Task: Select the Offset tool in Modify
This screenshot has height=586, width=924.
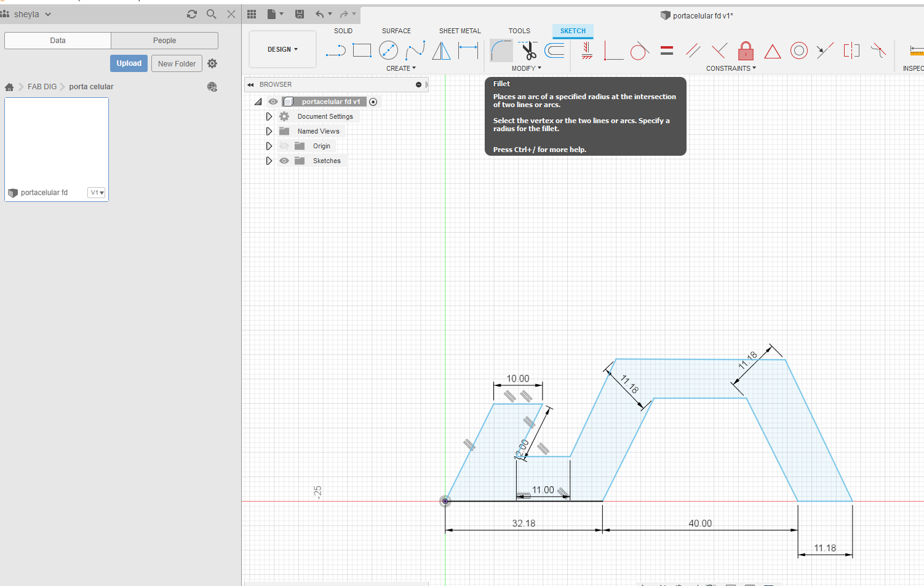Action: [x=554, y=50]
